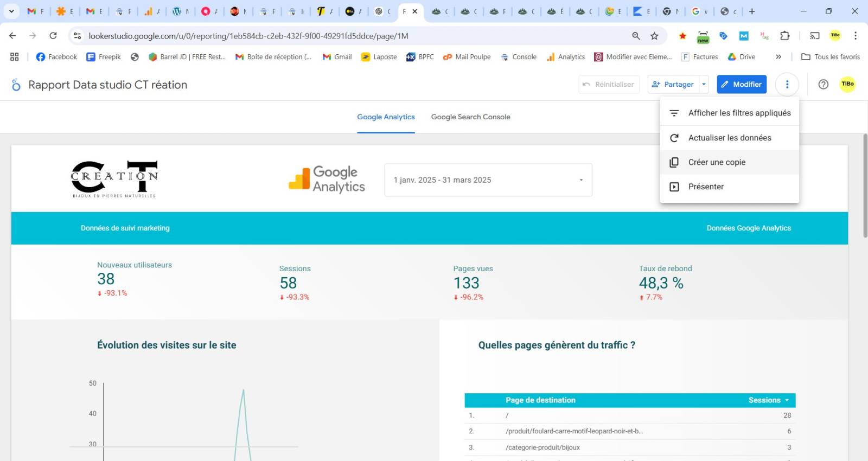Open the Factures bookmark
The width and height of the screenshot is (868, 461).
699,57
